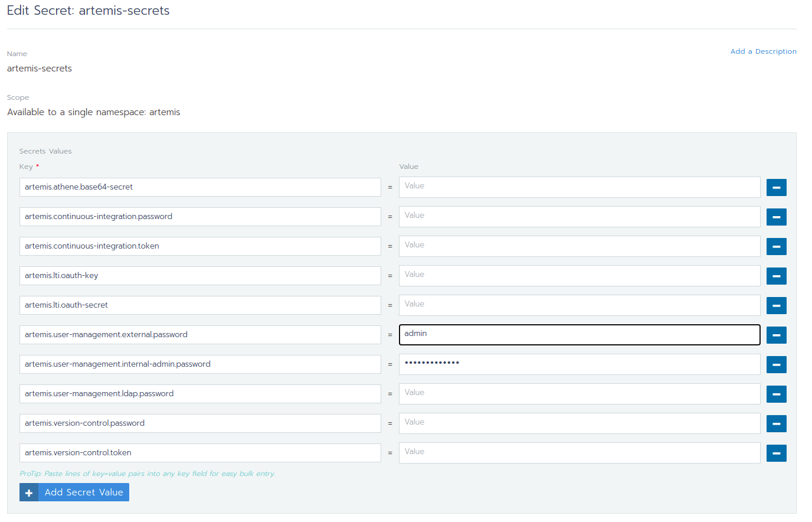Screen dimensions: 812x522
Task: Delete the continuous-integration.token entry
Action: click(x=776, y=246)
